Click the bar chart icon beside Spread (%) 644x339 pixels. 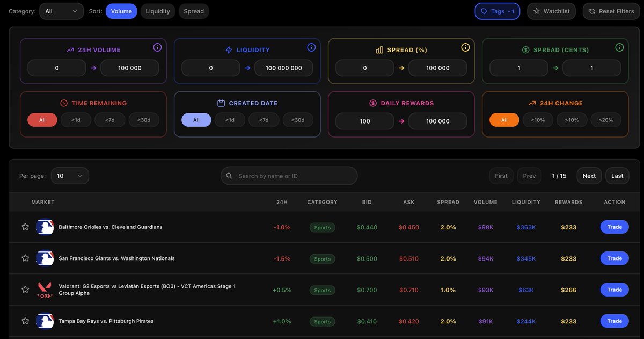click(379, 50)
